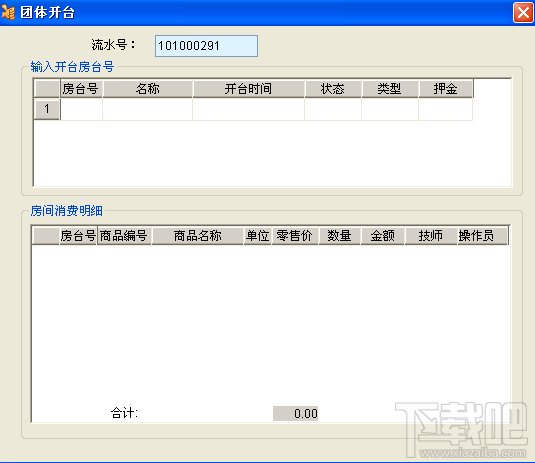This screenshot has height=463, width=535.
Task: Click the 商品名称 column header
Action: coord(198,236)
